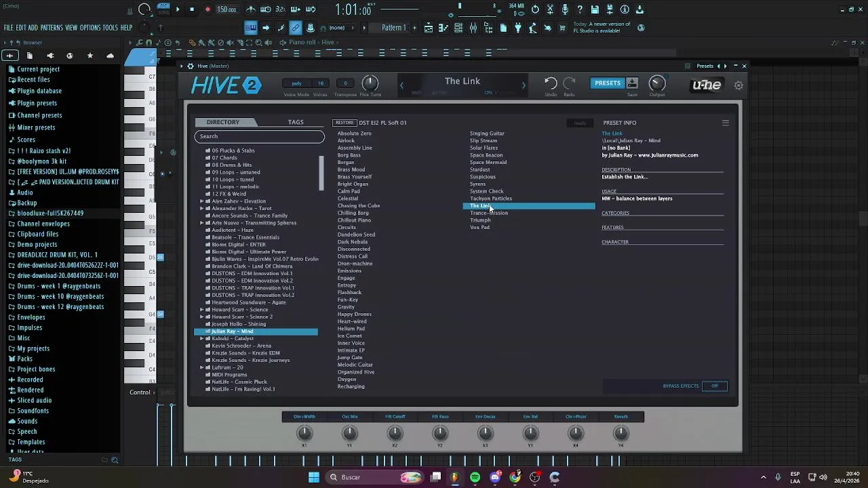Toggle the countdown before recording button

281,9
